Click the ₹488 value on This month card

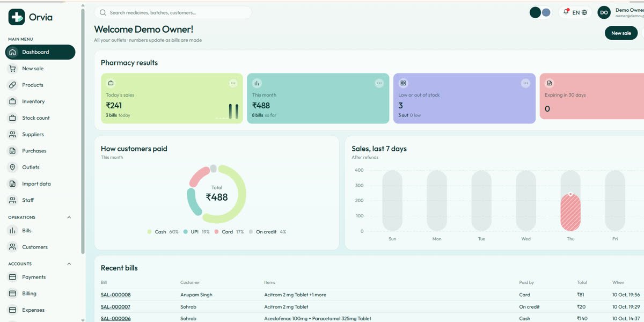[261, 106]
